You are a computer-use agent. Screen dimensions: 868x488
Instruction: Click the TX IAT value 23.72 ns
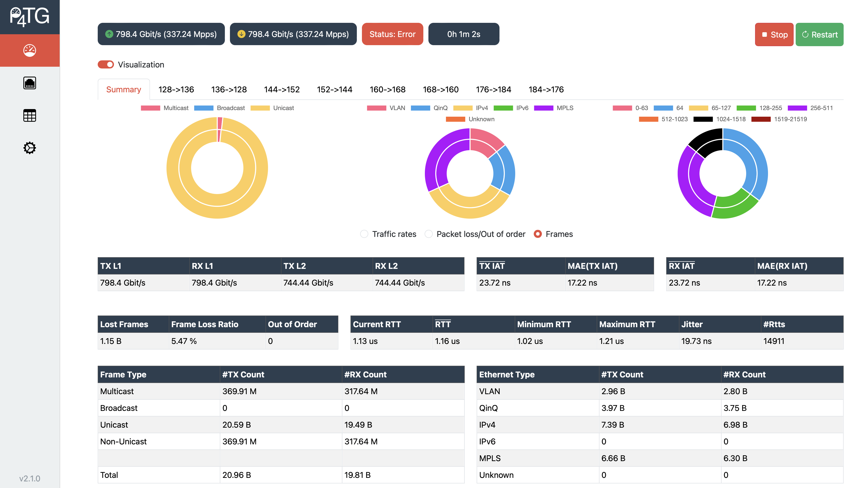point(495,282)
